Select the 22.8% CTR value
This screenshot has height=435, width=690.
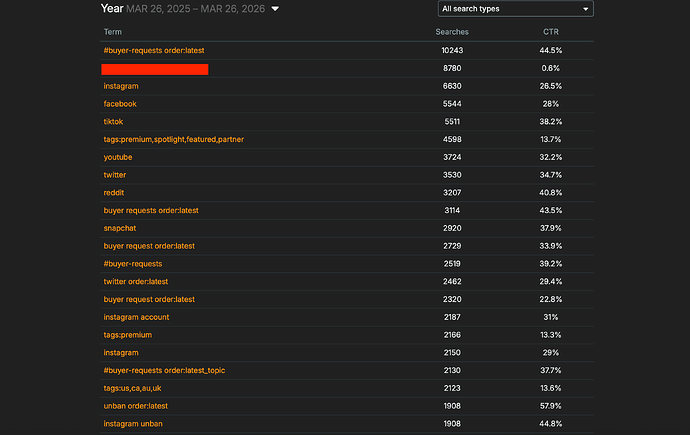pos(551,300)
